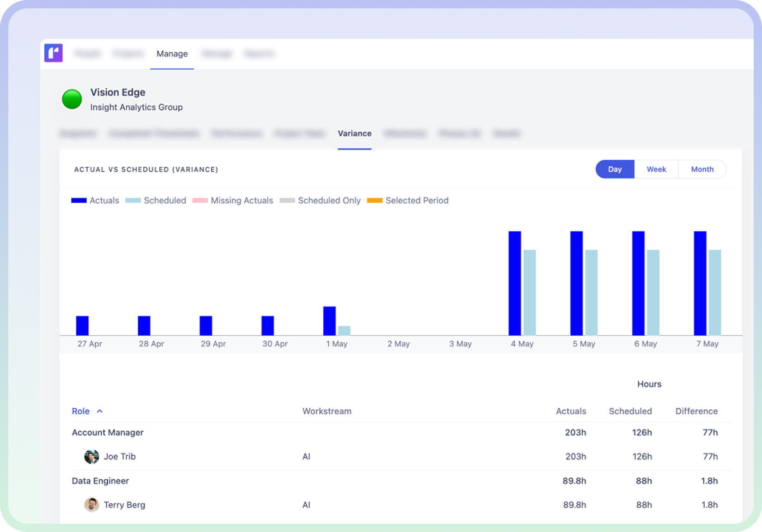The height and width of the screenshot is (532, 762).
Task: Click the 1 May actuals bar
Action: [x=329, y=321]
